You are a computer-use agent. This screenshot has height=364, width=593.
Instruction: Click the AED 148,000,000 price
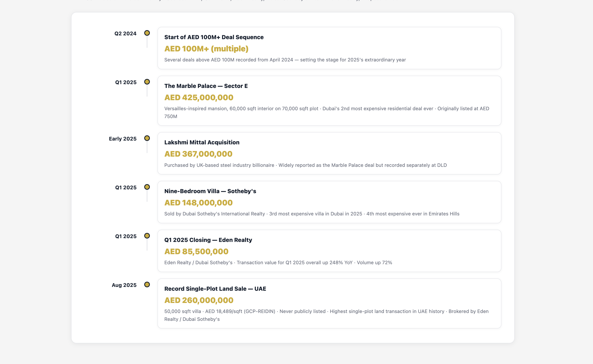coord(198,203)
